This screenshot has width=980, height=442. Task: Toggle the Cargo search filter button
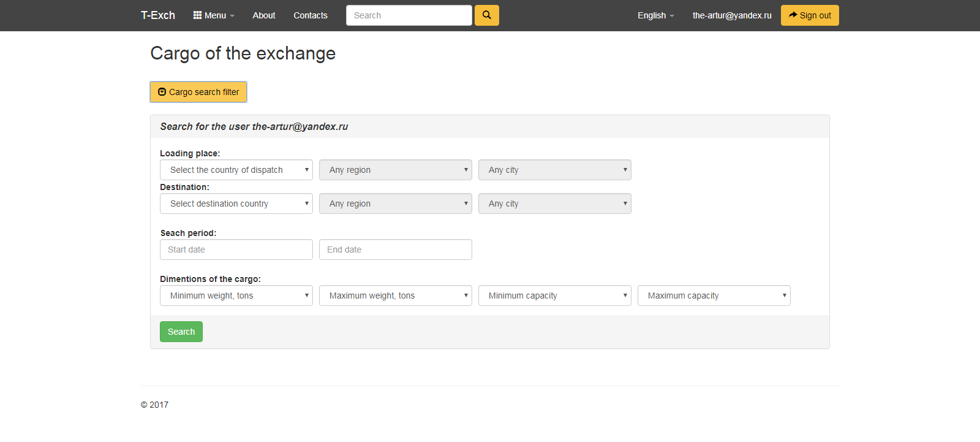coord(198,92)
